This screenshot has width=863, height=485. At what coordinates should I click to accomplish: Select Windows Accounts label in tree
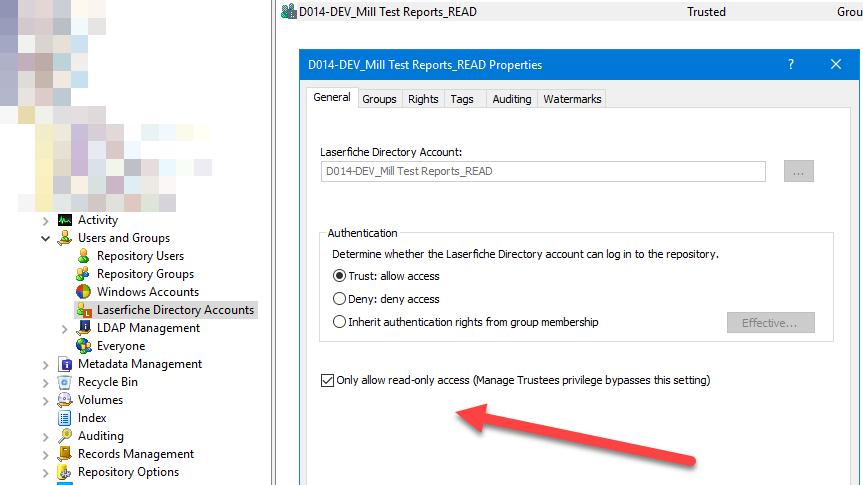click(148, 292)
